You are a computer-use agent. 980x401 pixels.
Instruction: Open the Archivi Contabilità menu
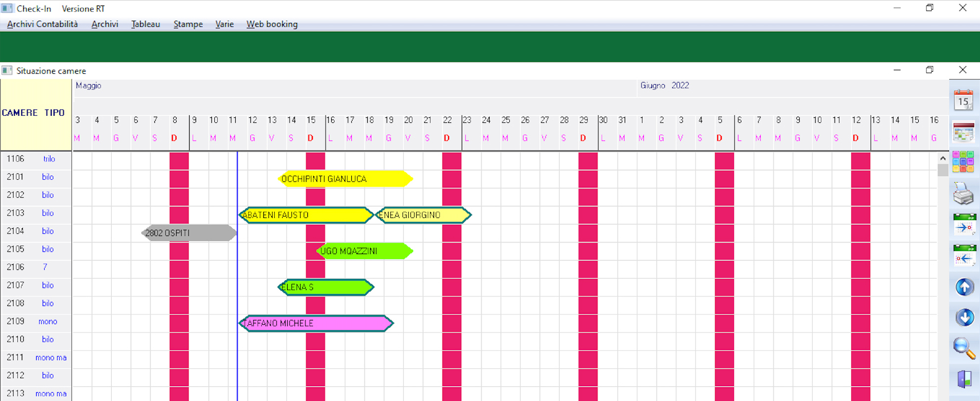click(43, 24)
